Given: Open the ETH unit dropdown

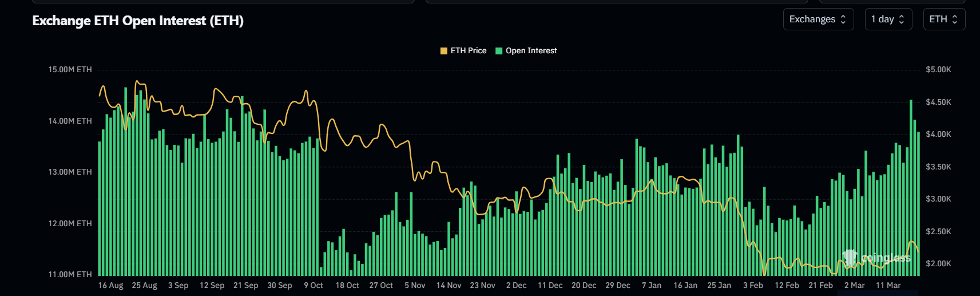Looking at the screenshot, I should [944, 19].
